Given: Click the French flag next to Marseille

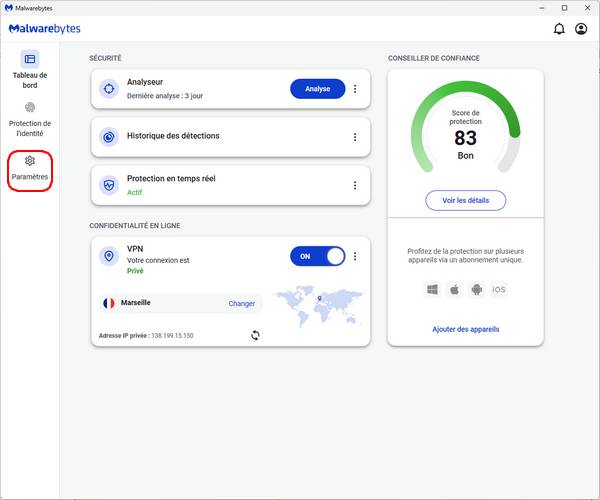Looking at the screenshot, I should [x=109, y=303].
